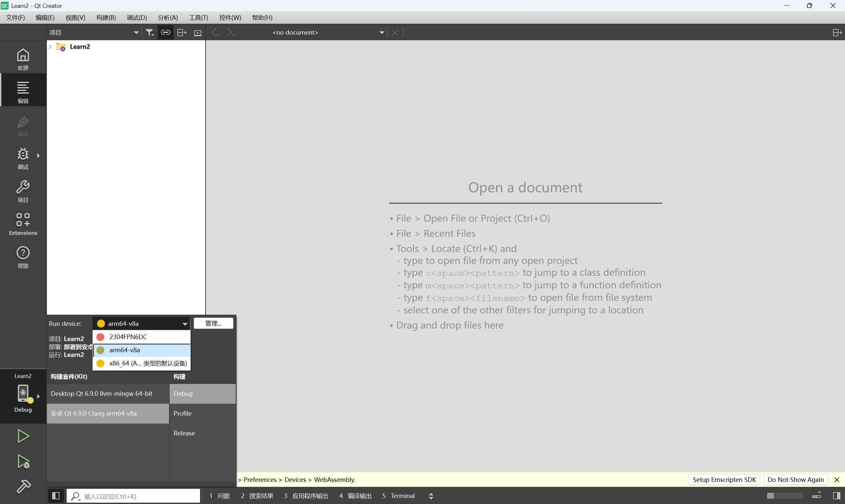This screenshot has width=845, height=504.
Task: Choose Profile build configuration
Action: pos(202,413)
